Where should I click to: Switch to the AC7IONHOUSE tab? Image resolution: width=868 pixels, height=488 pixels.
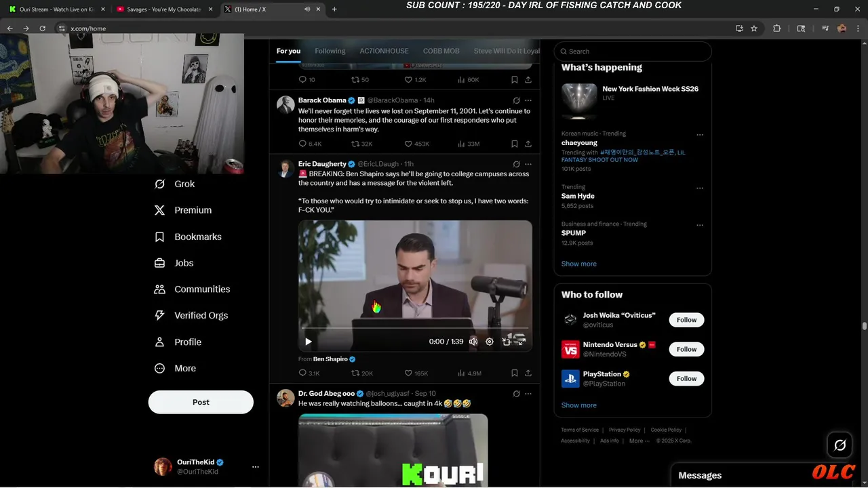click(x=384, y=51)
